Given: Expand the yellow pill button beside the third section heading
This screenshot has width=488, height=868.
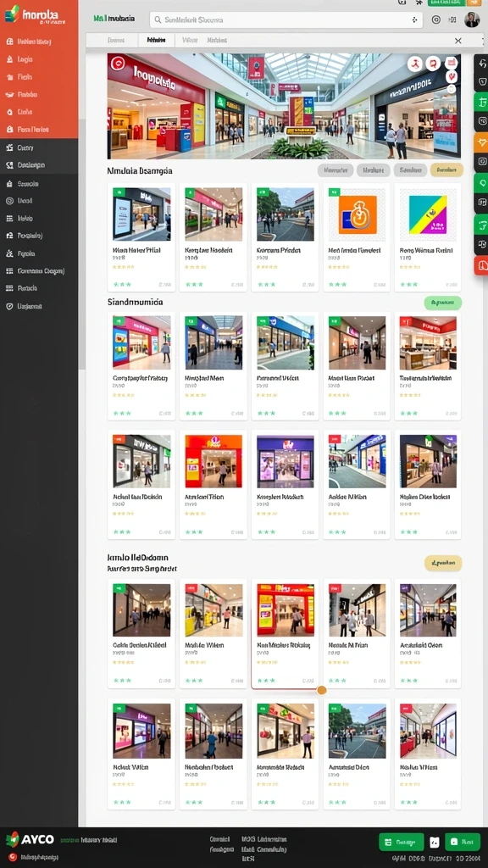Looking at the screenshot, I should click(x=443, y=564).
